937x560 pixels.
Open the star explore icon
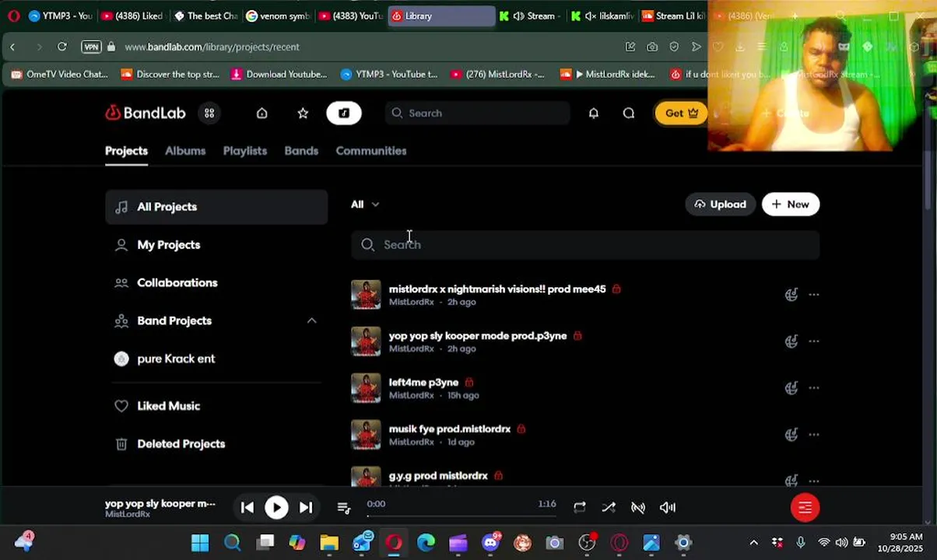tap(303, 113)
